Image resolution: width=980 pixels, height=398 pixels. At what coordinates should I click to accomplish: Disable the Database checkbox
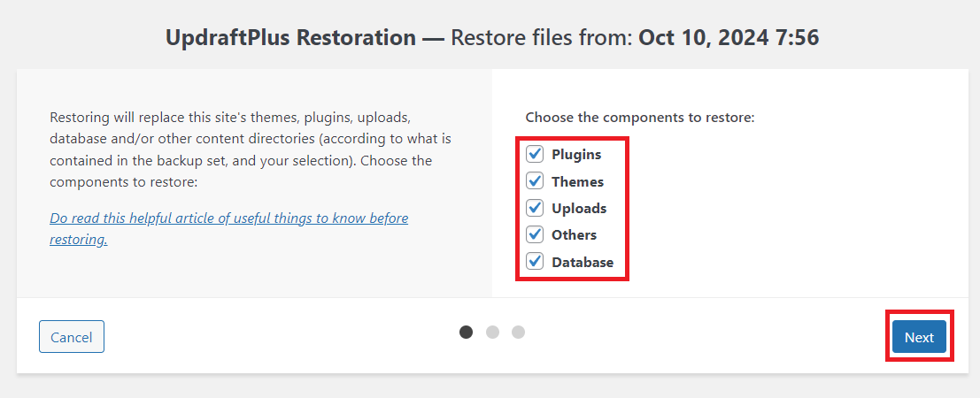pyautogui.click(x=535, y=262)
